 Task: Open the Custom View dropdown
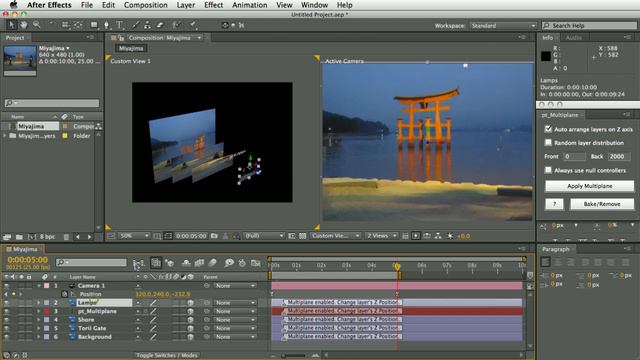coord(335,236)
